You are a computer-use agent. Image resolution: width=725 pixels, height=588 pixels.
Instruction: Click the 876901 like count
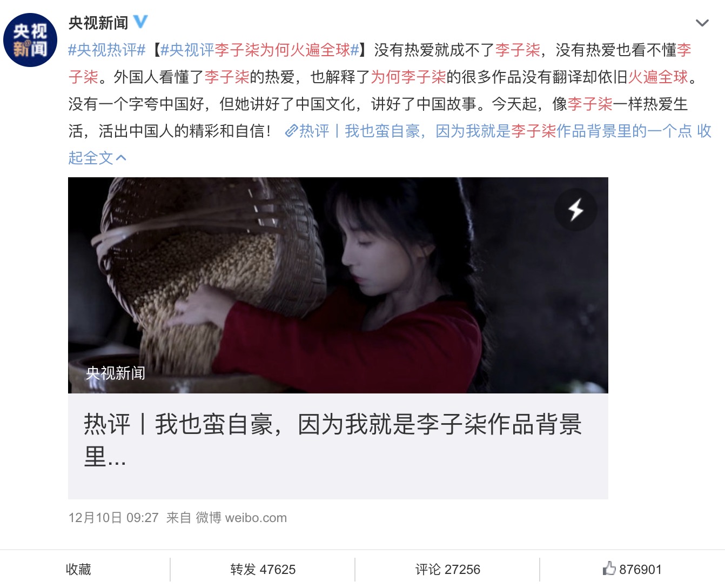640,569
